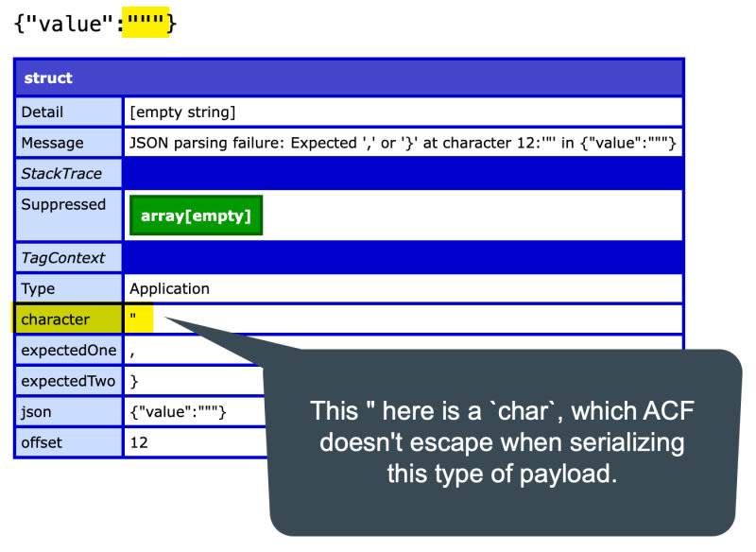
Task: Collapse the struct header bar
Action: pyautogui.click(x=348, y=78)
